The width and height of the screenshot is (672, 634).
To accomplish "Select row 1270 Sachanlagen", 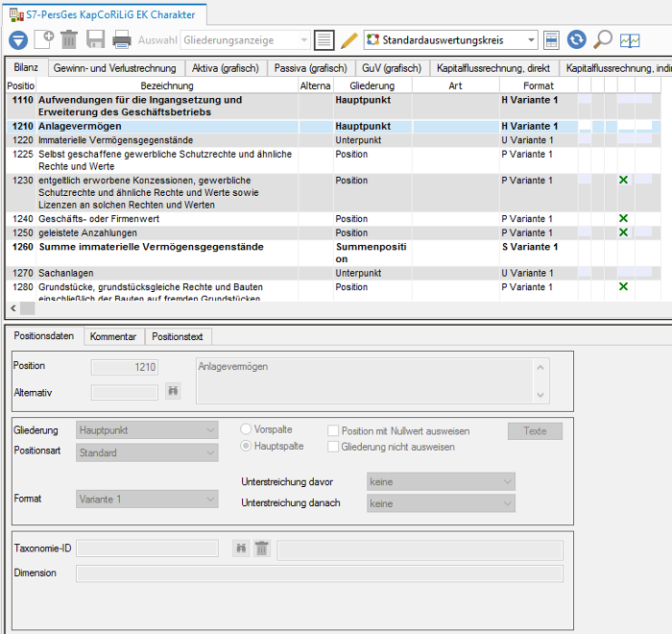I will pos(333,273).
